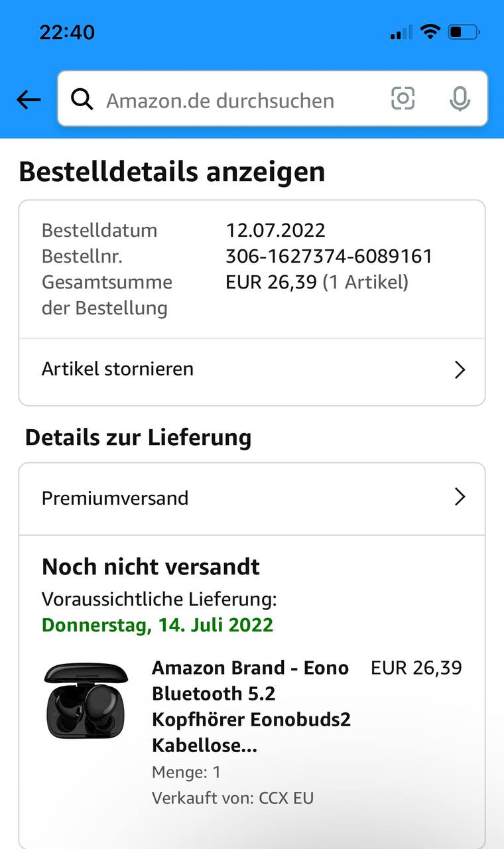
Task: Tap the cellular signal bars icon
Action: (401, 32)
